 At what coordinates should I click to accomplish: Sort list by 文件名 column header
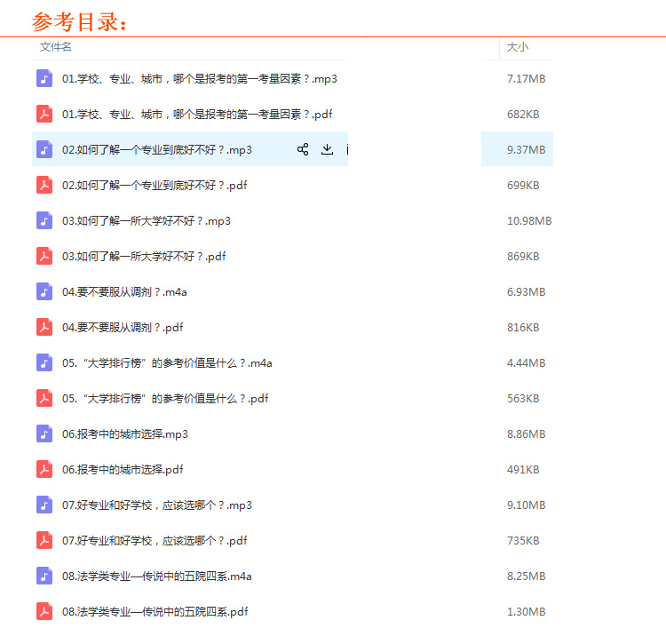pos(56,46)
